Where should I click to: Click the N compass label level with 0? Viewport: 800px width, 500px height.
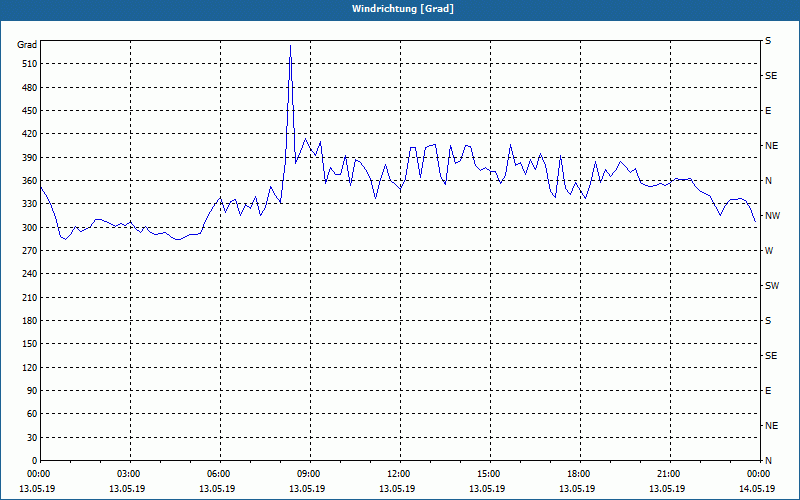768,461
